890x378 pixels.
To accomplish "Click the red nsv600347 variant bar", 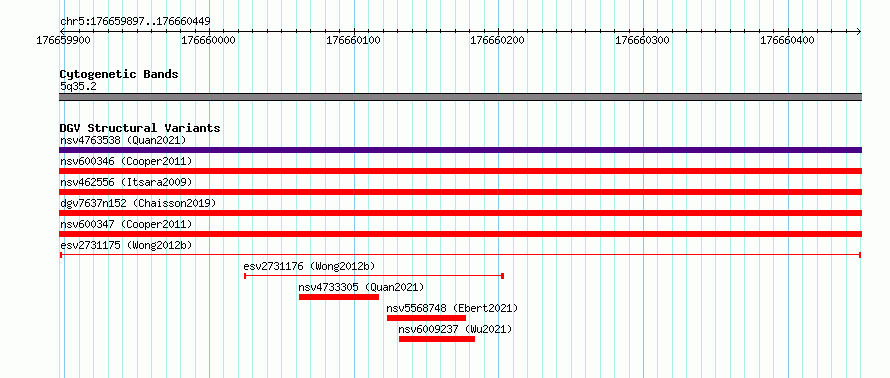I will point(460,234).
